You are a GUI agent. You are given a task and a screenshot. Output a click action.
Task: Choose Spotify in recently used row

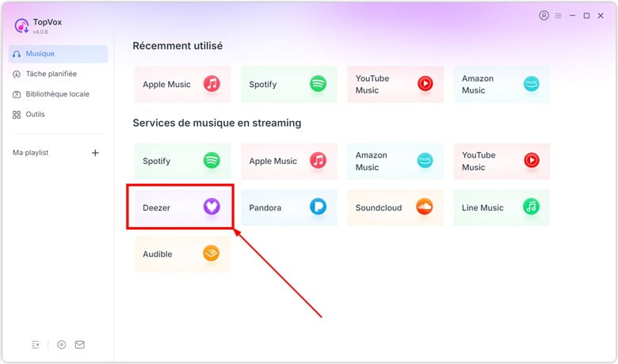click(x=289, y=84)
